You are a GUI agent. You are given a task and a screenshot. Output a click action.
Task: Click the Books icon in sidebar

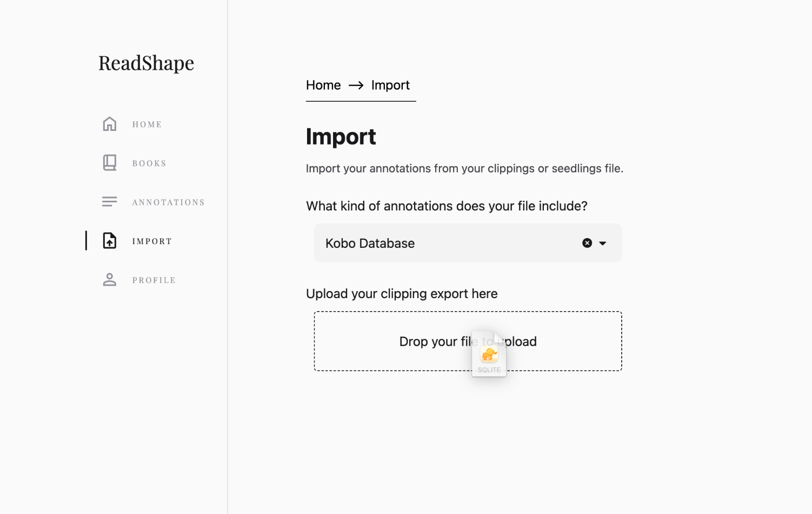[x=110, y=163]
